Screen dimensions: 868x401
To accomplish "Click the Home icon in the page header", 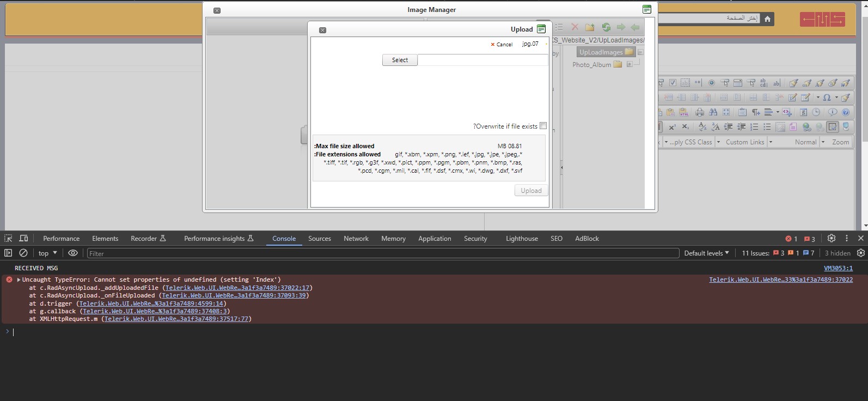I will (x=767, y=19).
